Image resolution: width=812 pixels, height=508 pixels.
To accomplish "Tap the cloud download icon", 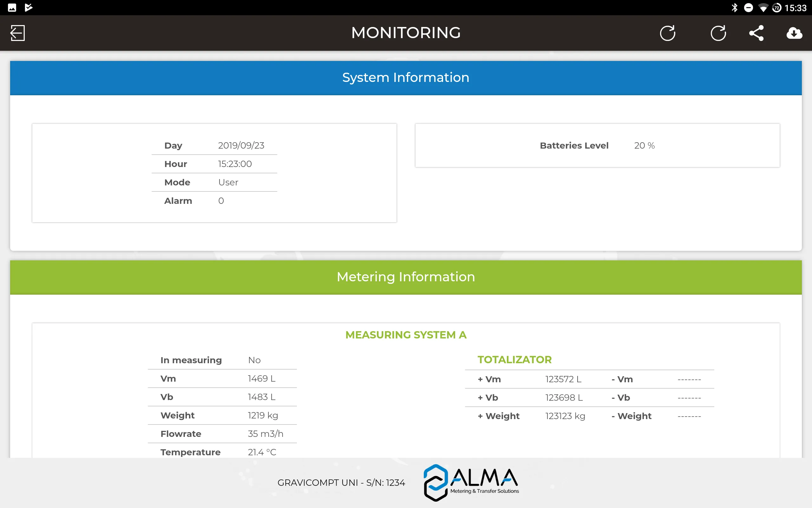I will point(794,33).
